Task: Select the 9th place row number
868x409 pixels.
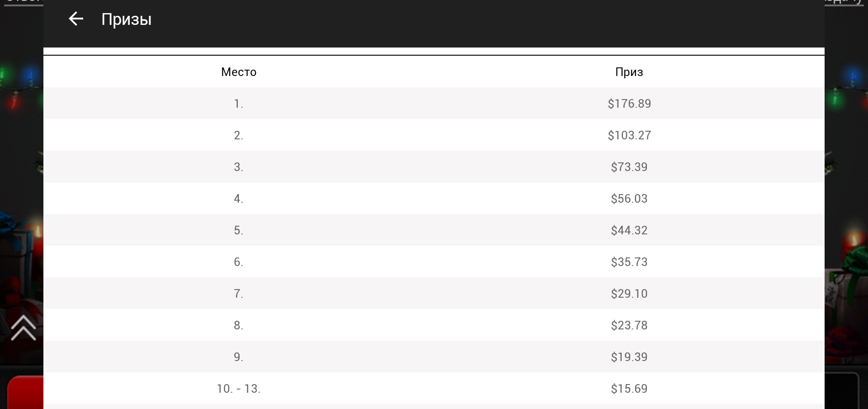Action: point(239,357)
